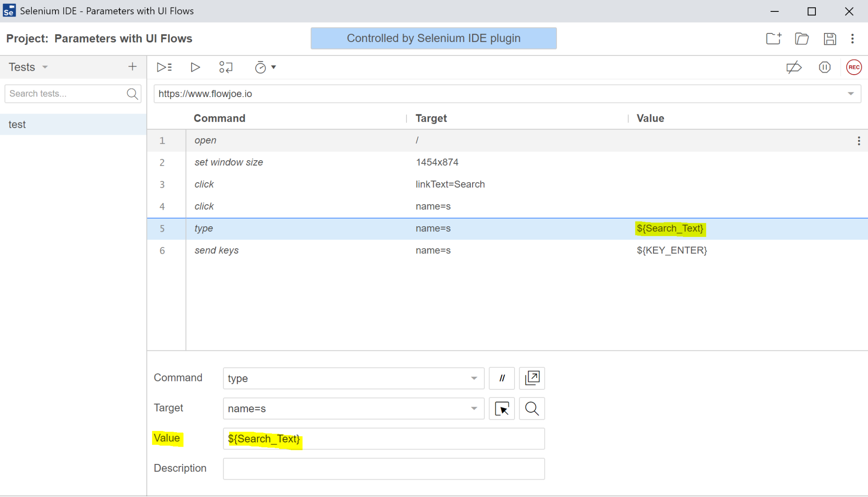Expand the base URL dropdown arrow
The image size is (868, 497).
(x=851, y=94)
